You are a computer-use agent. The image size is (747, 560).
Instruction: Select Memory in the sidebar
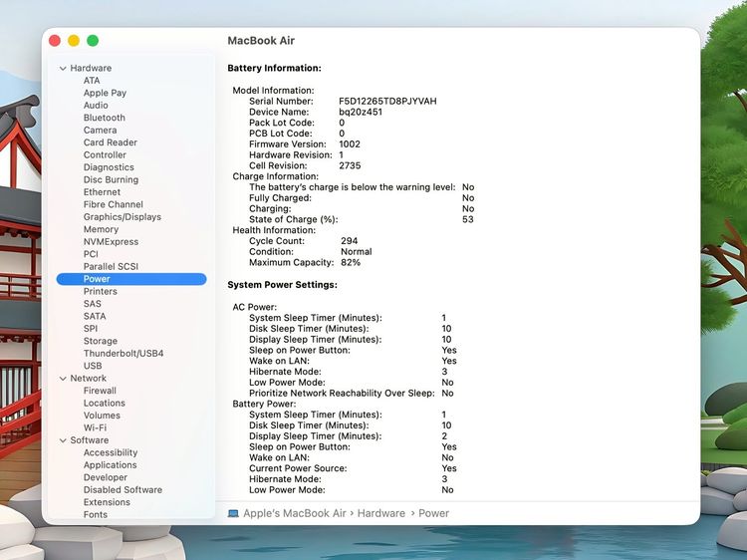[101, 229]
